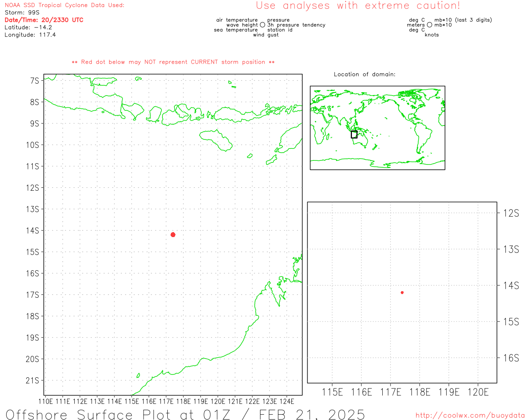Viewport: 525px width, 420px height.
Task: Click the station circle in left legend
Action: pos(262,25)
